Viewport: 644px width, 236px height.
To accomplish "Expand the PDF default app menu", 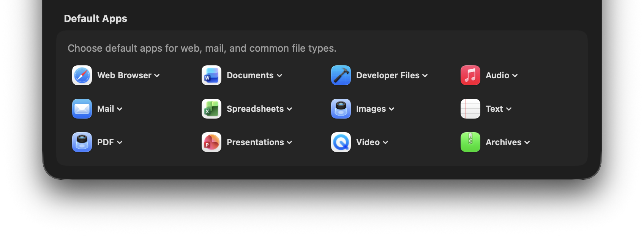I will click(x=110, y=142).
